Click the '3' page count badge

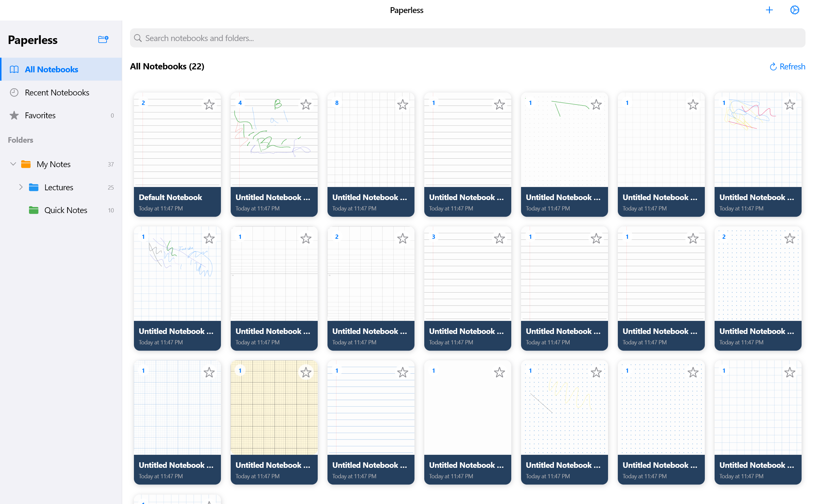pos(433,237)
